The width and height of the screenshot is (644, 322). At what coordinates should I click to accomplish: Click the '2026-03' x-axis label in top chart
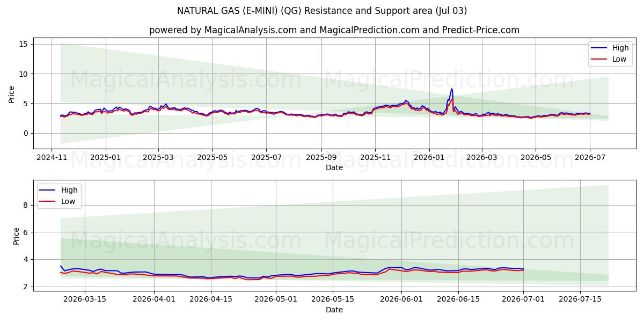[481, 158]
